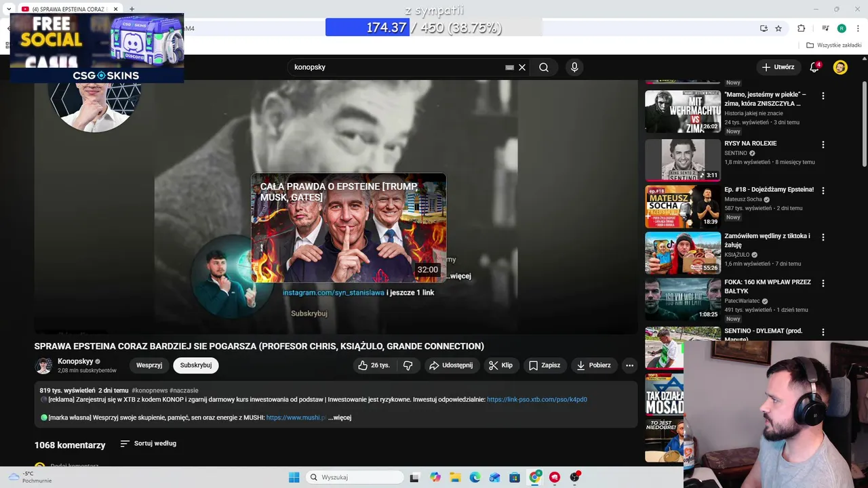Open Chrome media controls icon

pos(825,28)
